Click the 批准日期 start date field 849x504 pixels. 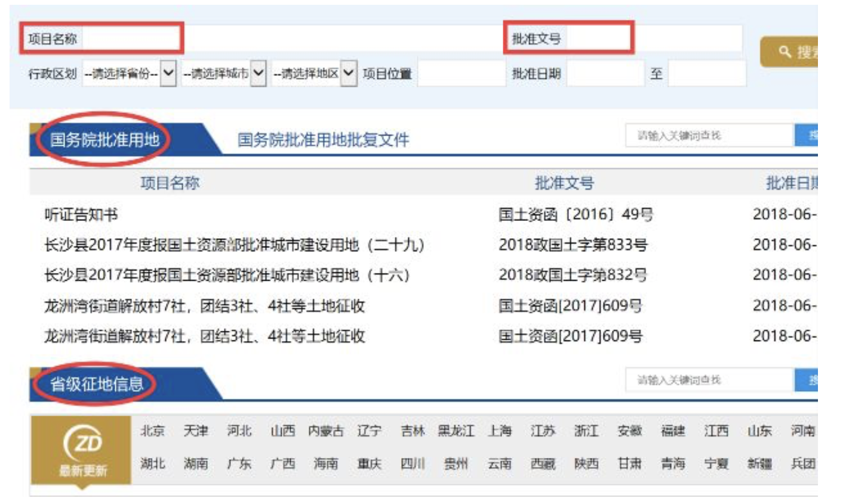[x=605, y=73]
